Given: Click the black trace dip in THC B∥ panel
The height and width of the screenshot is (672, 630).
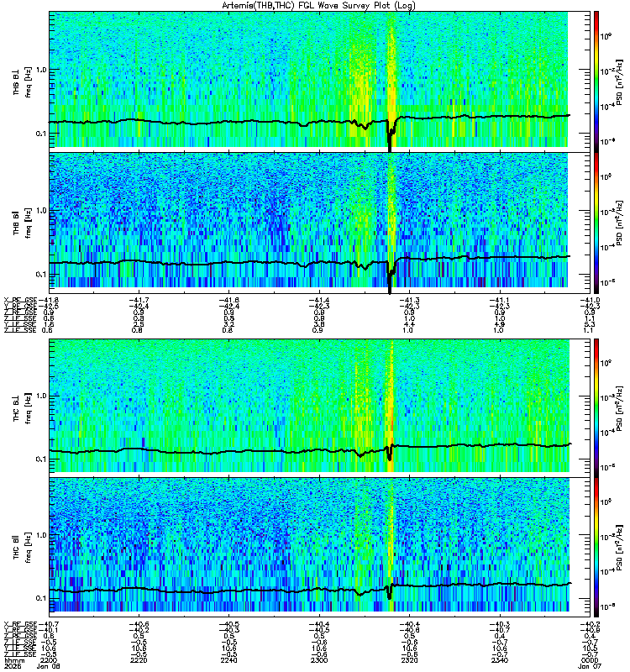Looking at the screenshot, I should [x=390, y=593].
